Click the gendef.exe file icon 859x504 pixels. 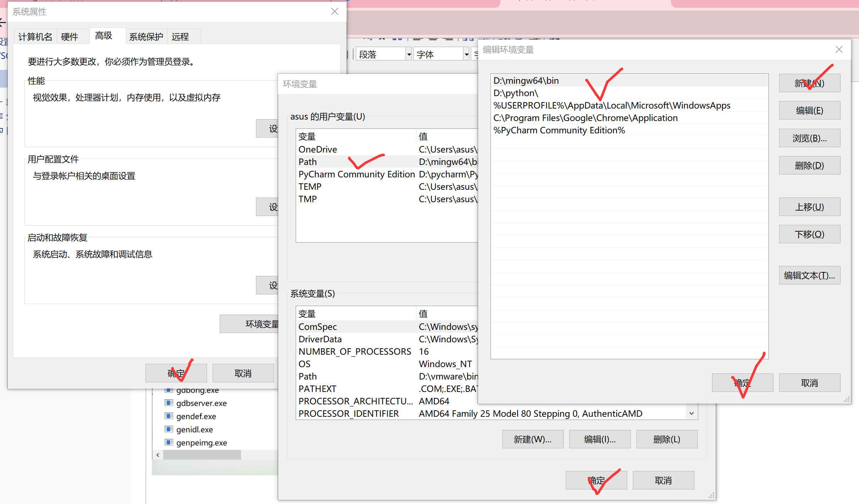(x=169, y=416)
